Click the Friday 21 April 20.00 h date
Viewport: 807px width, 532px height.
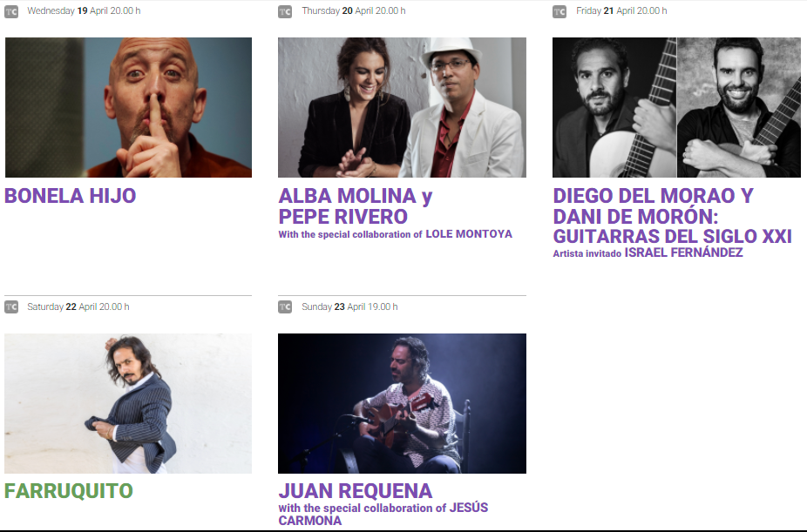click(621, 10)
